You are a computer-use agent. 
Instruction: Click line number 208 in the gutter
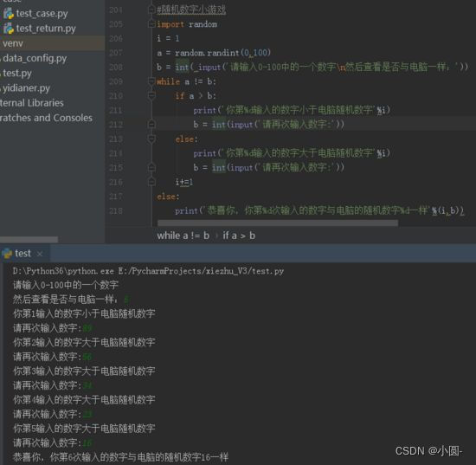pos(116,67)
